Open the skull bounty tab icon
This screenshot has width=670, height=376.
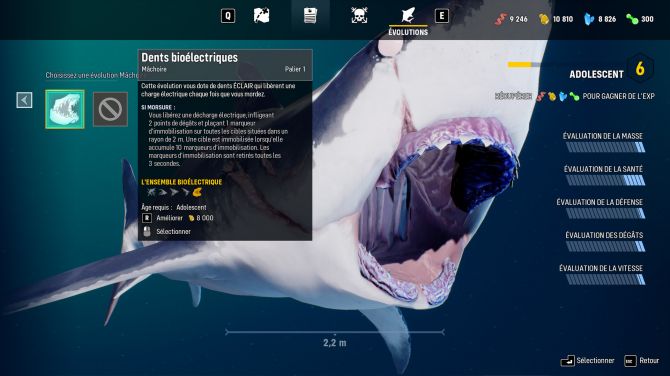pos(359,16)
